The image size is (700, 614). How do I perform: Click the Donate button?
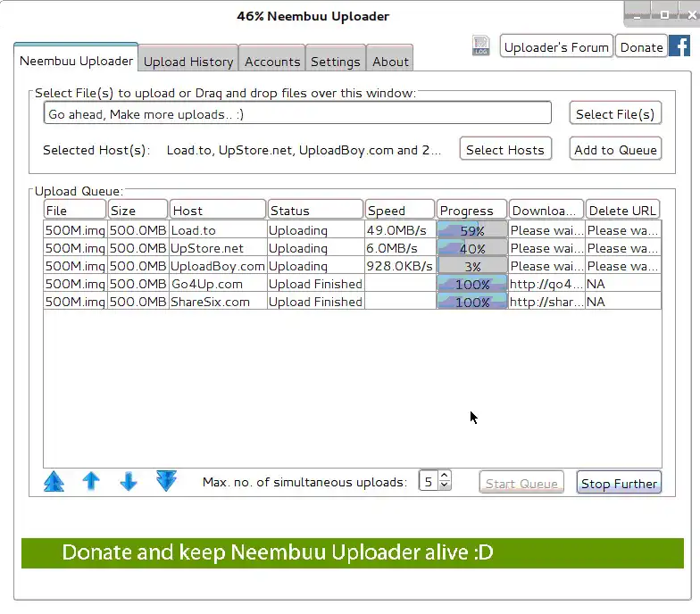tap(641, 46)
